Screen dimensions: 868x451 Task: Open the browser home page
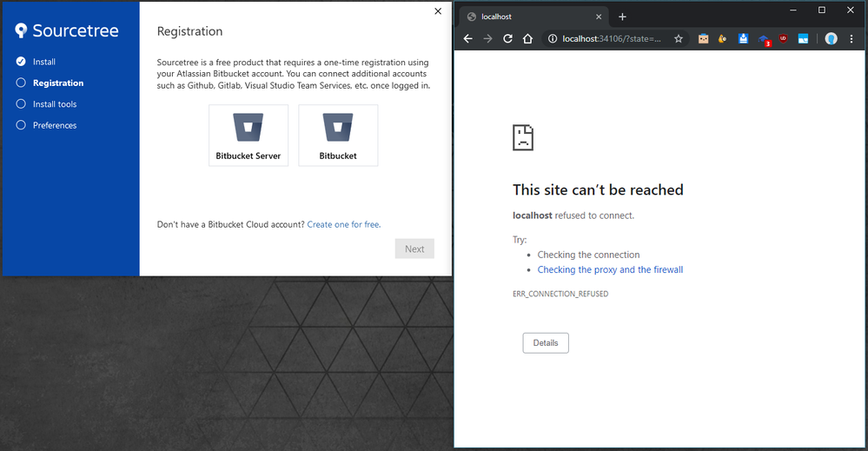point(527,39)
